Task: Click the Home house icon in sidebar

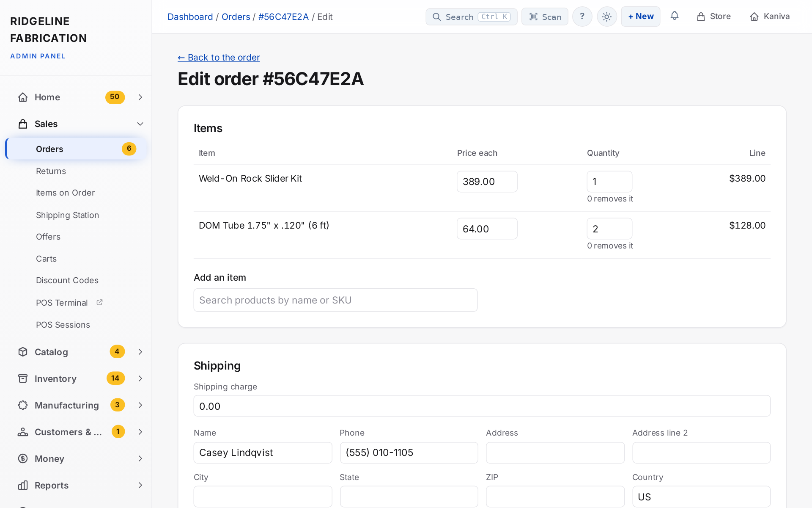Action: (23, 97)
